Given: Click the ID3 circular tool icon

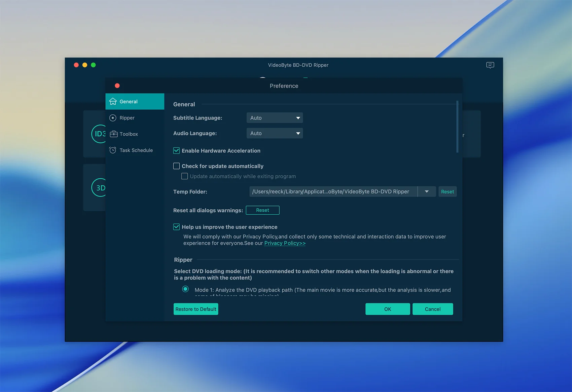Looking at the screenshot, I should (98, 134).
